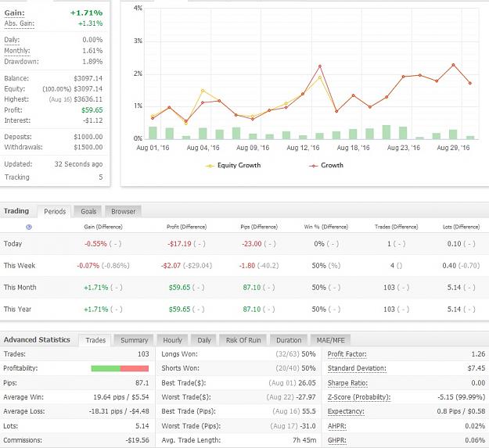Click the Sharpe Ratio label
This screenshot has height=448, width=489.
tap(347, 383)
